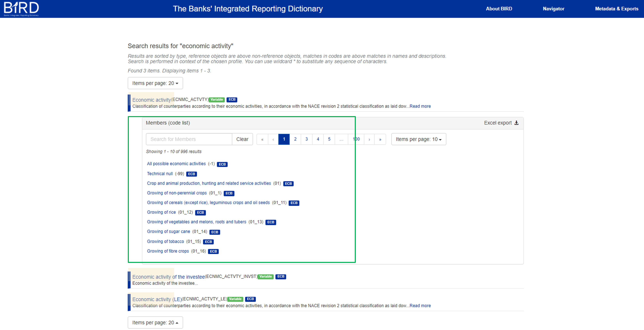Select page 3 in members pagination
The height and width of the screenshot is (330, 644).
point(307,139)
